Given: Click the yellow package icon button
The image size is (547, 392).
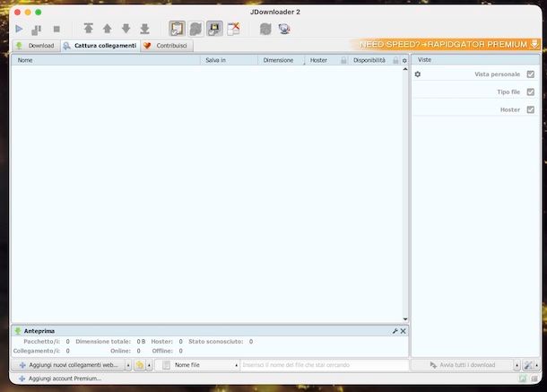Looking at the screenshot, I should [140, 365].
